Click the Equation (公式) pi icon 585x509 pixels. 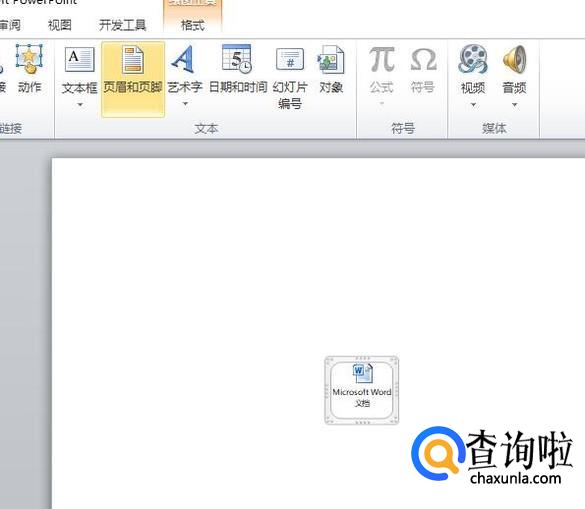(x=382, y=59)
